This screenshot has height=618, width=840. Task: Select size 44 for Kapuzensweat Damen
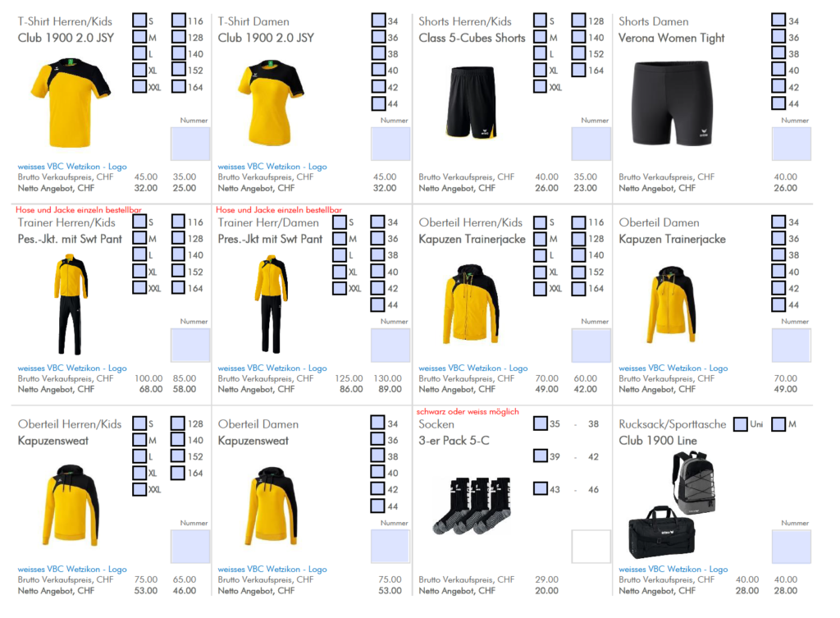pyautogui.click(x=377, y=506)
